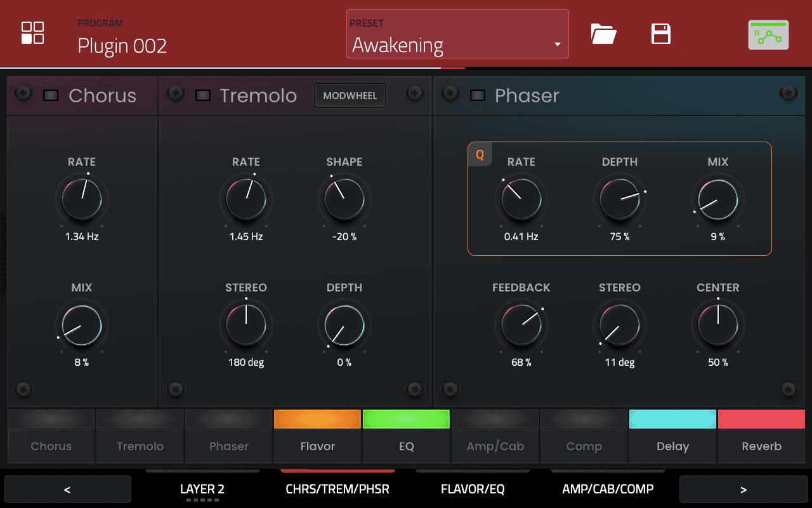Click the orange Q badge in Phaser

[x=480, y=155]
